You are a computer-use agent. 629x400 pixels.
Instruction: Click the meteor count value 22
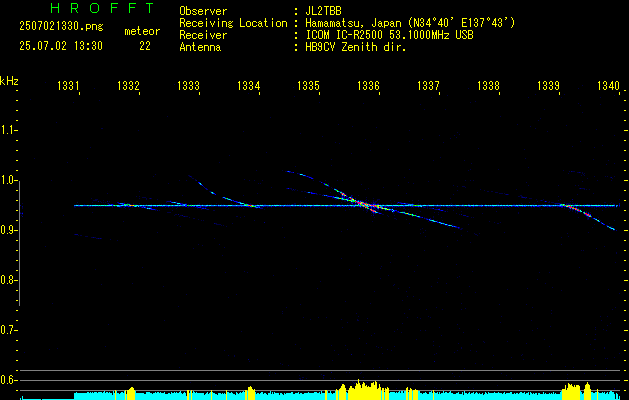(145, 46)
